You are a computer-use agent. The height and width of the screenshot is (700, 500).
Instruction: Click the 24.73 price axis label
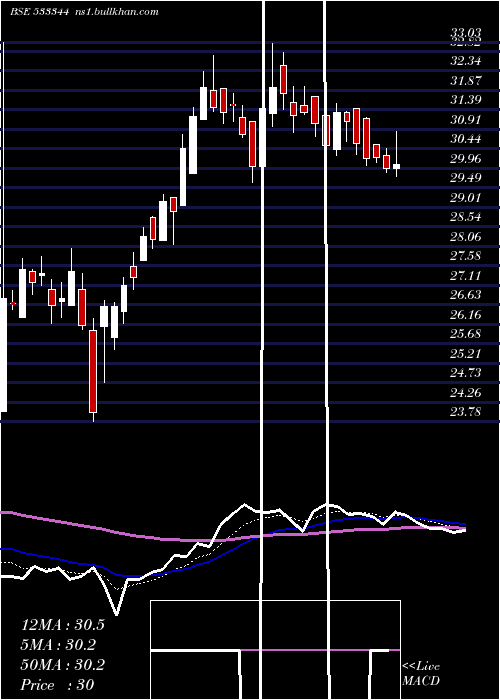pyautogui.click(x=466, y=373)
